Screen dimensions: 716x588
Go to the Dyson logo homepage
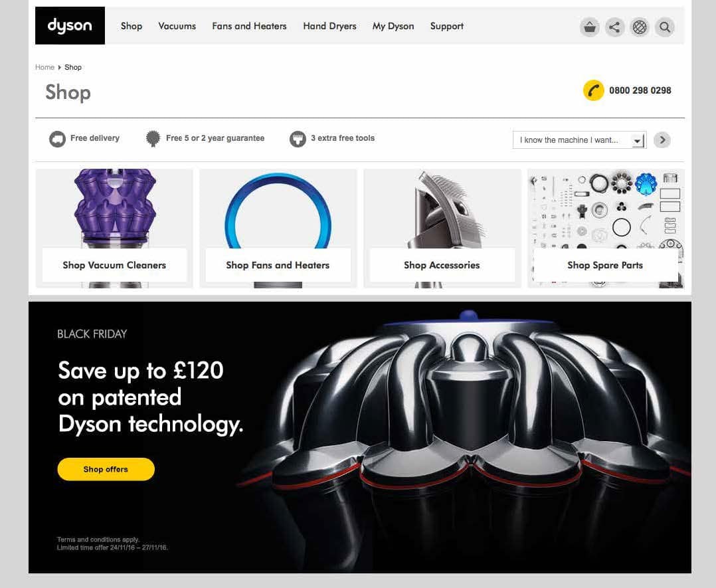pyautogui.click(x=70, y=26)
